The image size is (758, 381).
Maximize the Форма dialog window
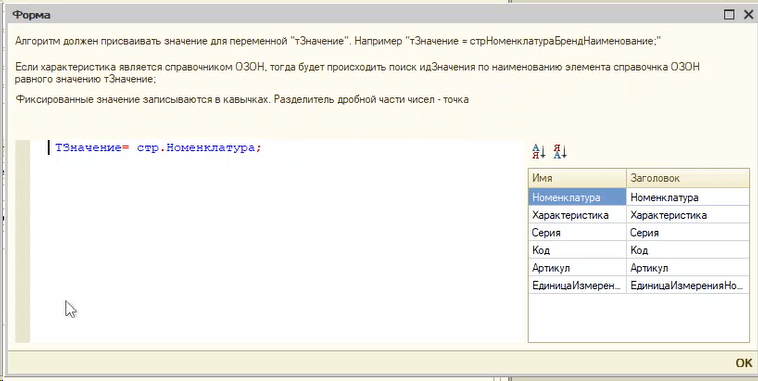coord(729,15)
